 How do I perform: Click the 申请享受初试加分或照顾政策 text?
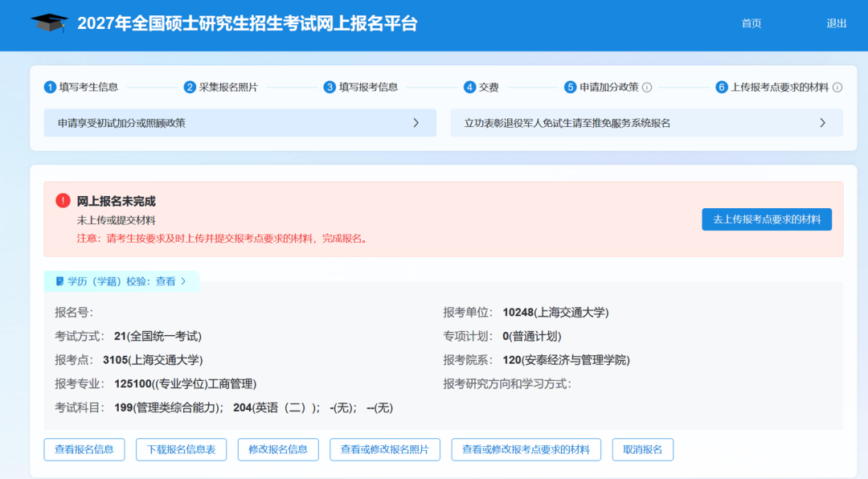[x=122, y=123]
